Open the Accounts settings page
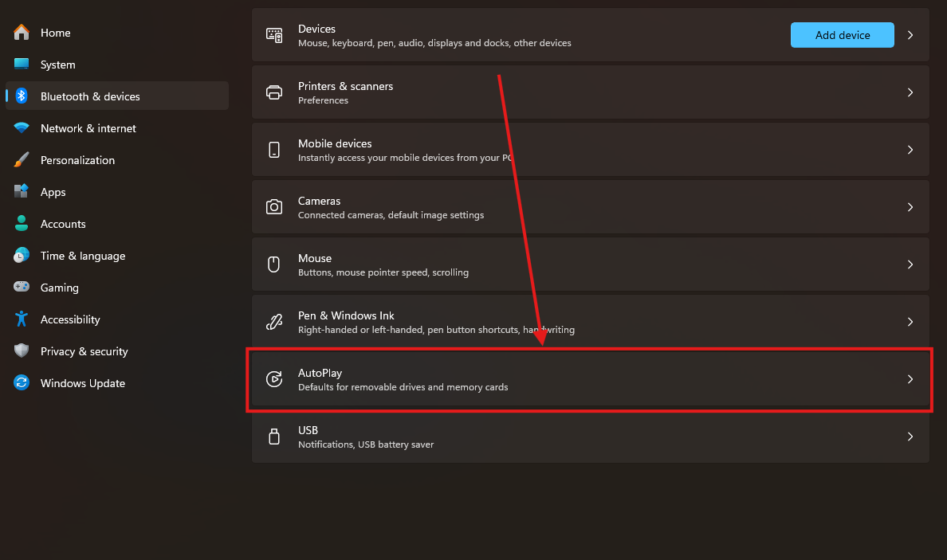Screen dimensions: 947x560 coord(117,224)
